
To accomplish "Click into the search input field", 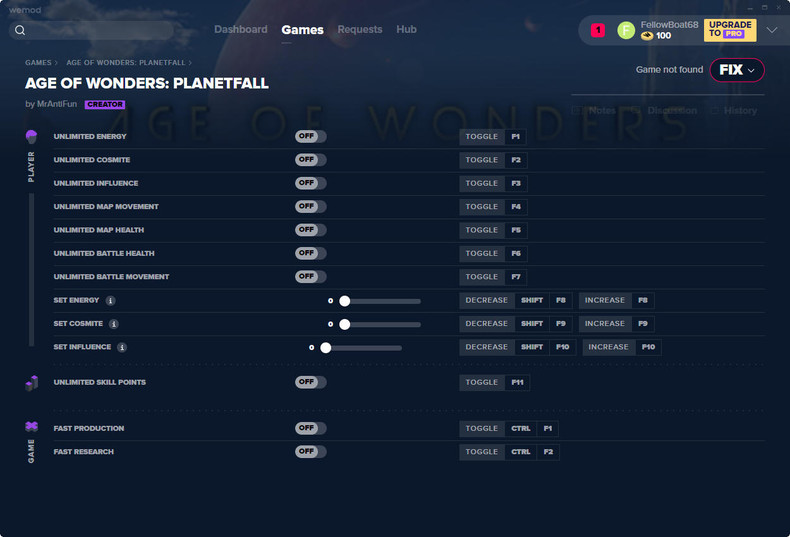I will pos(92,30).
